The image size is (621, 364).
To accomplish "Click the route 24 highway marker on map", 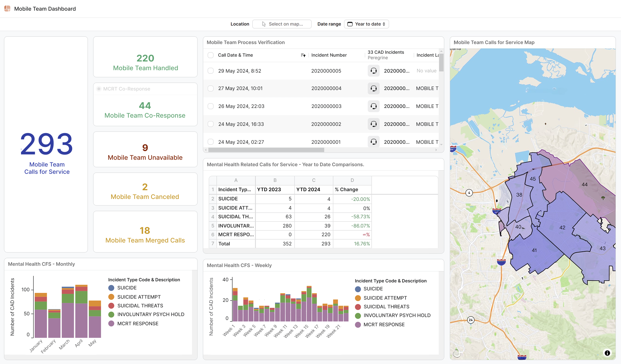I will coord(471,320).
